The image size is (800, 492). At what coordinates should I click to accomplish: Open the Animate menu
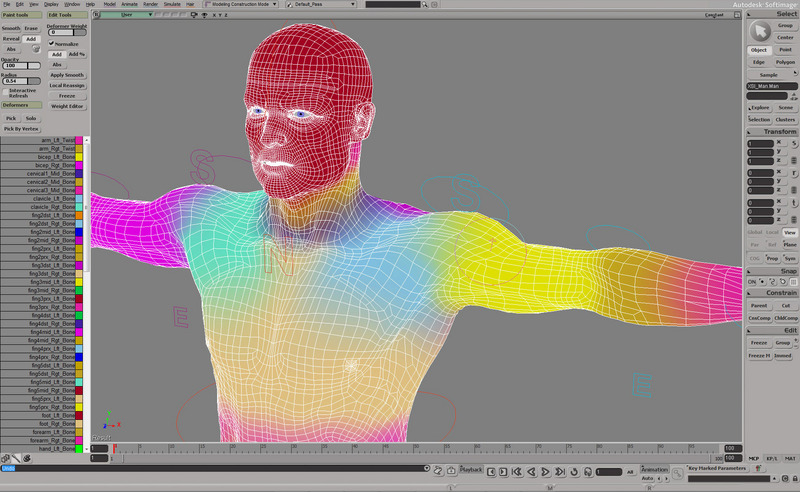[x=129, y=4]
